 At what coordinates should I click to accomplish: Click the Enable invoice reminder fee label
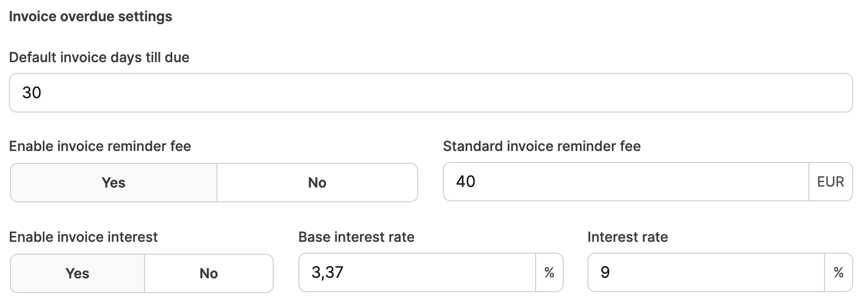pyautogui.click(x=100, y=147)
